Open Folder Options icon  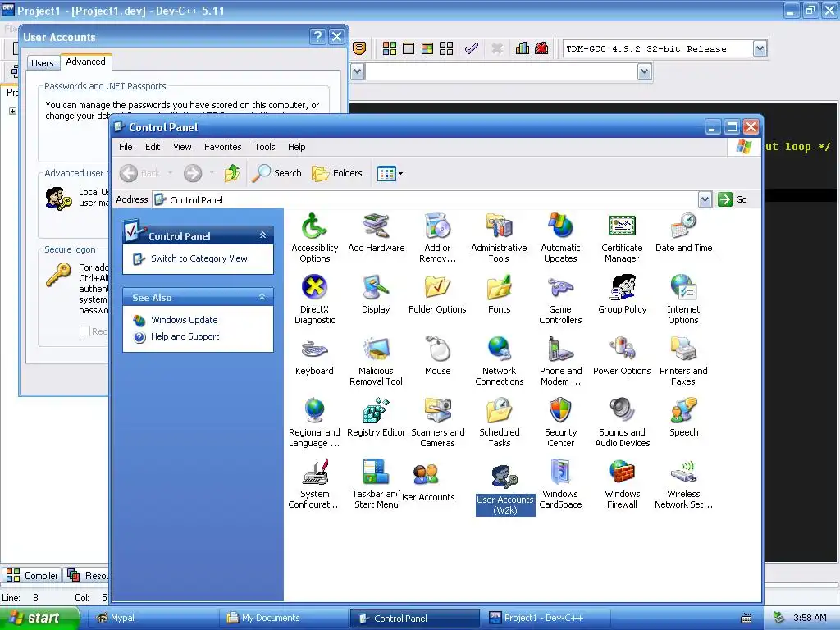[437, 294]
